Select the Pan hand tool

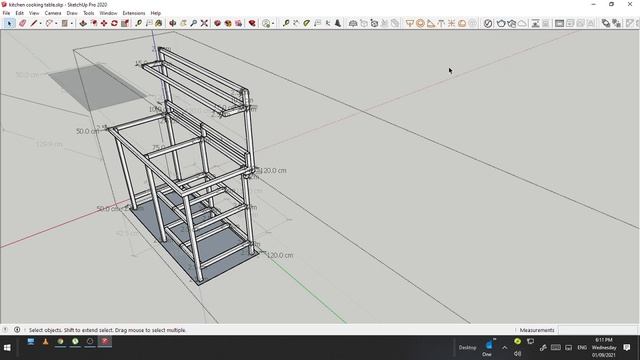[x=183, y=23]
